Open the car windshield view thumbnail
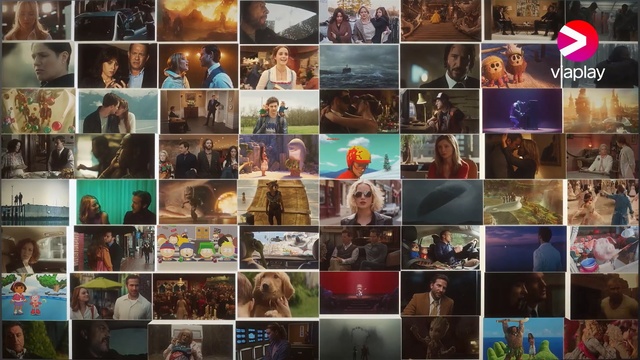Screen dimensions: 640x360 (279, 249)
